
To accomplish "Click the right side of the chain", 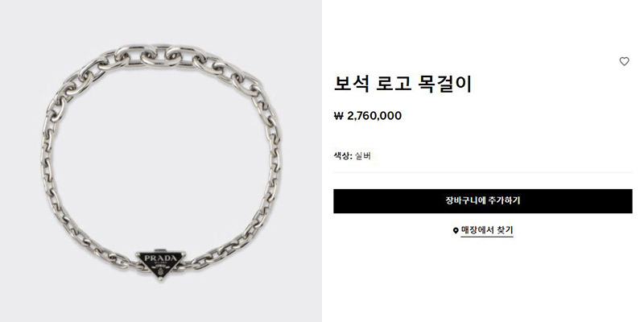I will pyautogui.click(x=275, y=164).
